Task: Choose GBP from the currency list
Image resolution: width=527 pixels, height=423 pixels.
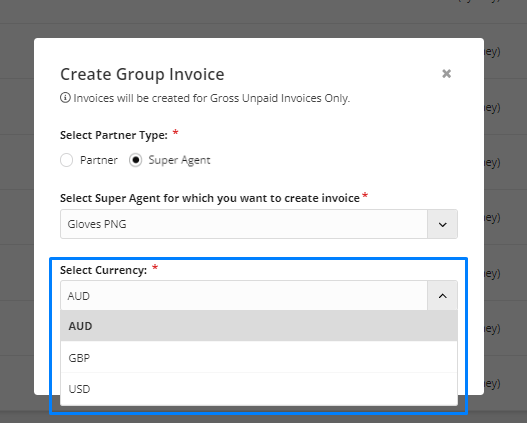Action: coord(259,357)
